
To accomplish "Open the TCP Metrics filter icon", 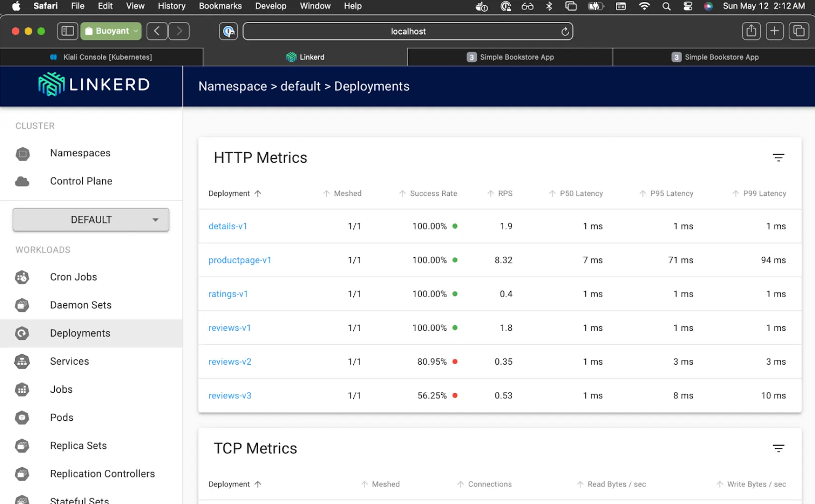I will coord(778,448).
